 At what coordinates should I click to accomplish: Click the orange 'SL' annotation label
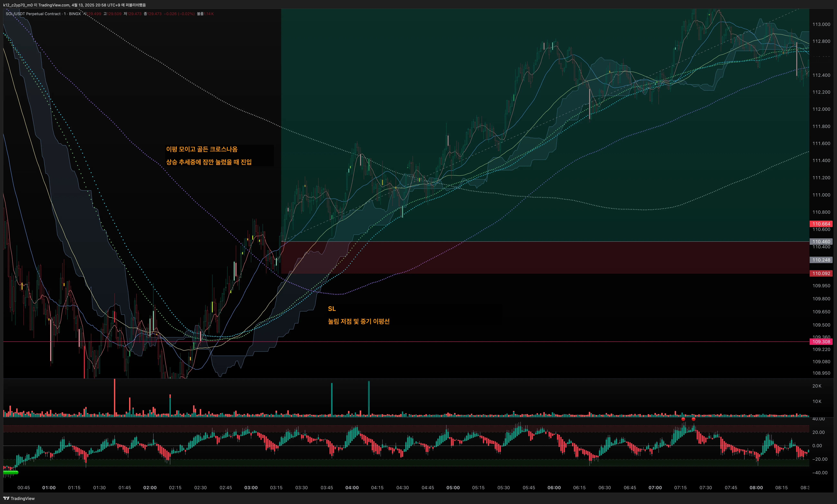pos(332,309)
